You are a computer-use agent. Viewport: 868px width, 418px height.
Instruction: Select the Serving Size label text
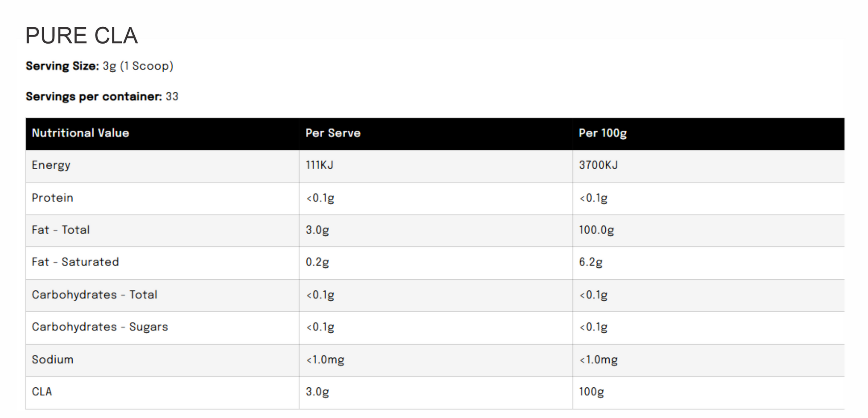point(62,66)
